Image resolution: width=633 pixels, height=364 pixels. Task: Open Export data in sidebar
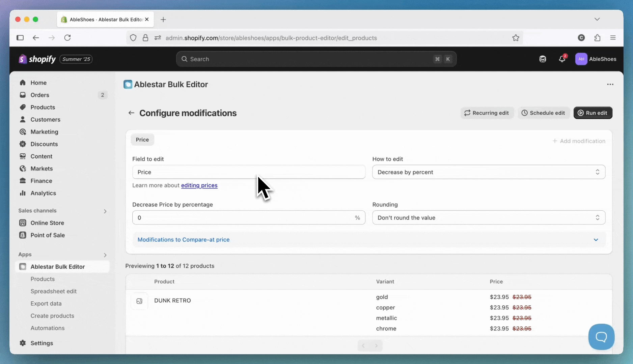point(46,304)
